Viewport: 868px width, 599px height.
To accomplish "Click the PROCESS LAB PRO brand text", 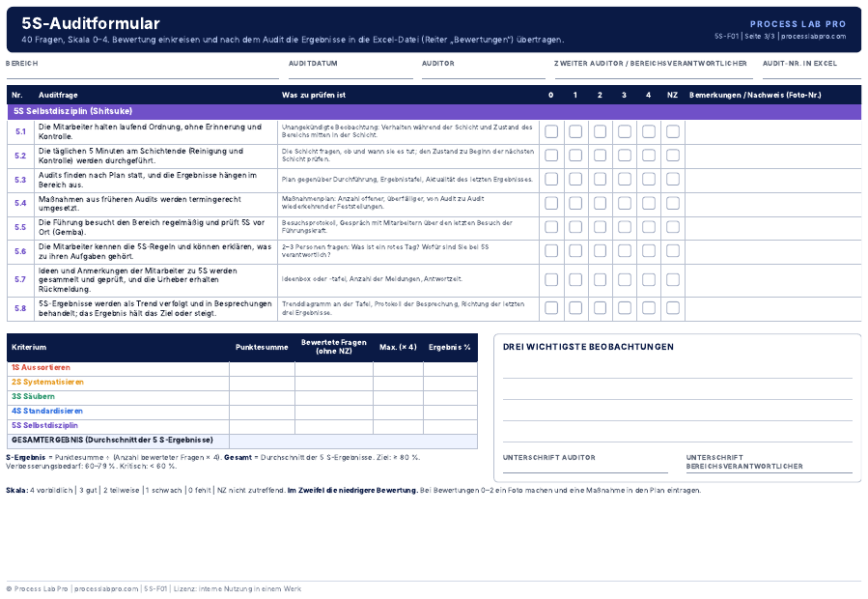I will 798,24.
